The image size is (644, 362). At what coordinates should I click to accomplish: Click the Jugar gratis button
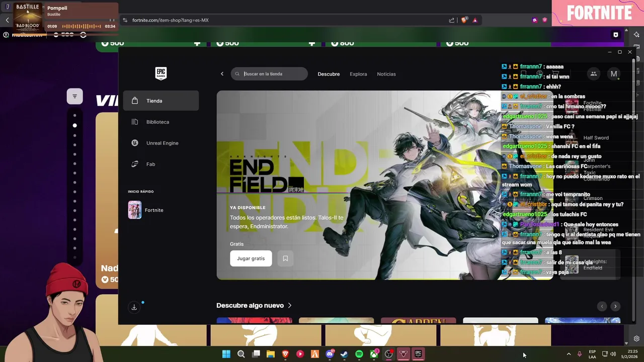tap(251, 258)
